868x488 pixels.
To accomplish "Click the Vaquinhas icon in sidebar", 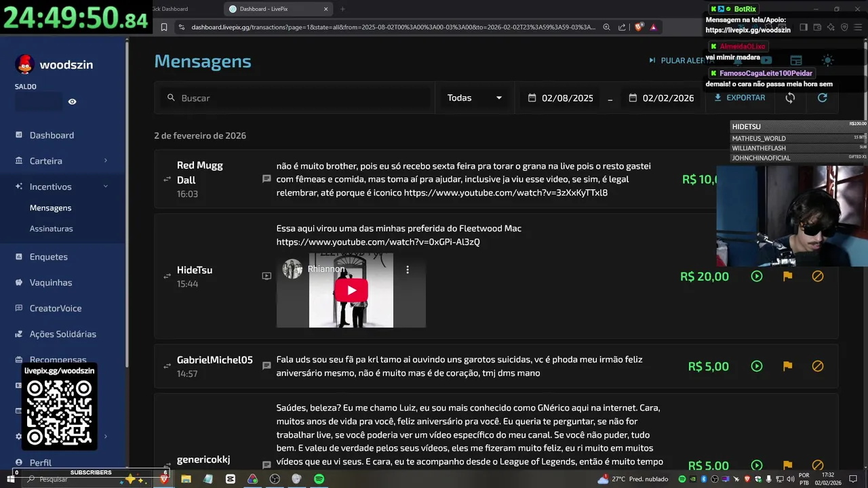I will coord(19,283).
